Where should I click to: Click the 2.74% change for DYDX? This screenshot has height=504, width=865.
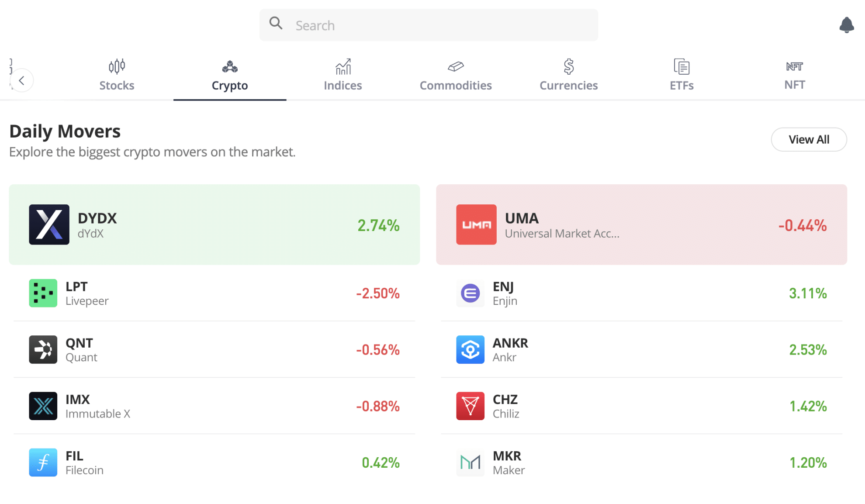tap(378, 225)
